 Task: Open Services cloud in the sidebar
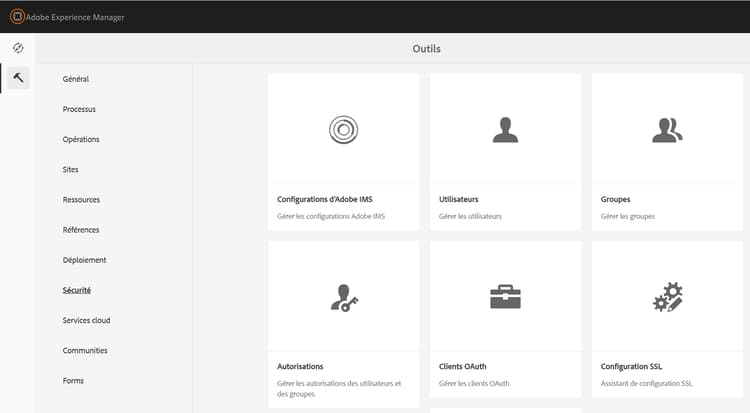point(86,320)
